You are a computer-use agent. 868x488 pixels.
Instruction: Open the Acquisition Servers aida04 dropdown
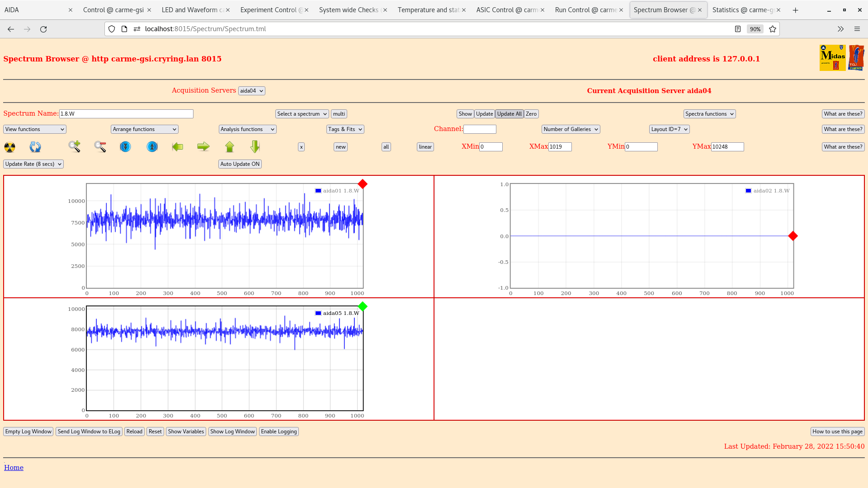coord(251,91)
